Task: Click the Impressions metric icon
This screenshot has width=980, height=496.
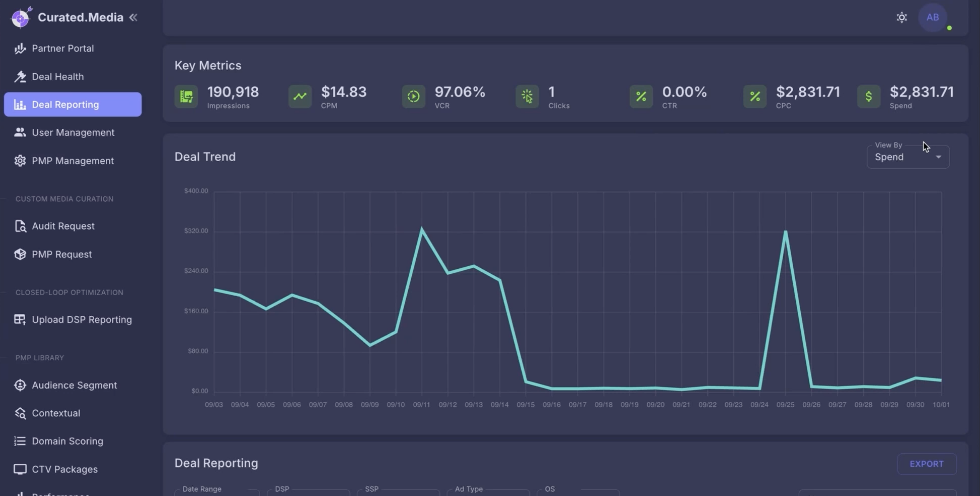Action: click(186, 96)
